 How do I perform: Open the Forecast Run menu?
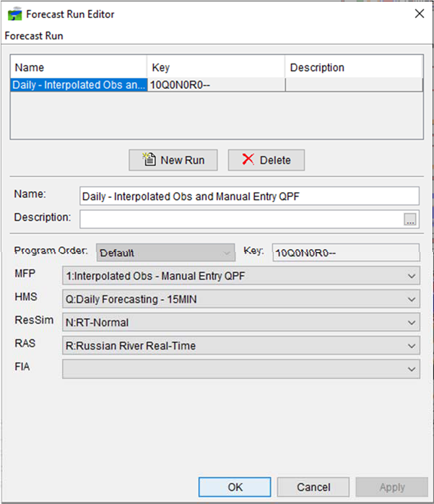[34, 35]
